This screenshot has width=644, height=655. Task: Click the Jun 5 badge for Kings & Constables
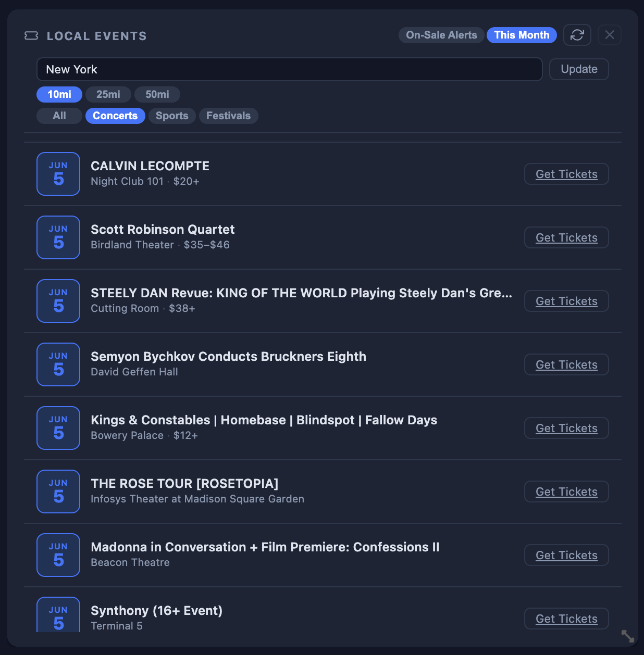click(58, 428)
